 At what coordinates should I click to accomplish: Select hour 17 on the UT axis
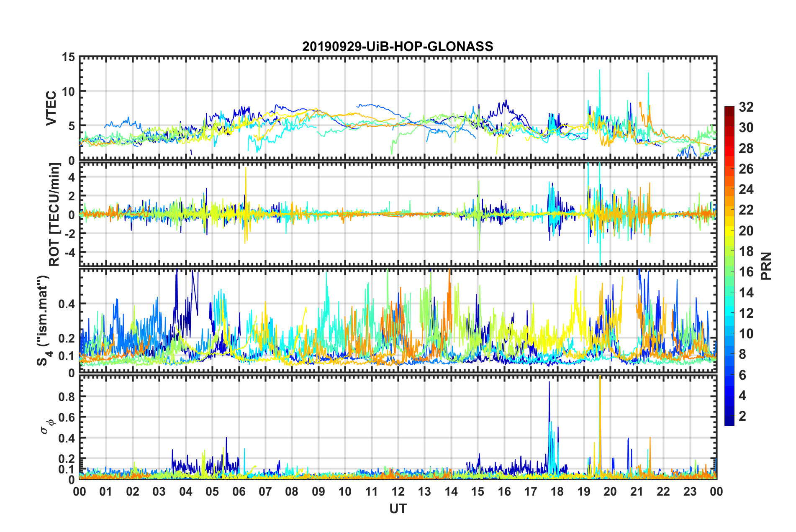point(531,491)
